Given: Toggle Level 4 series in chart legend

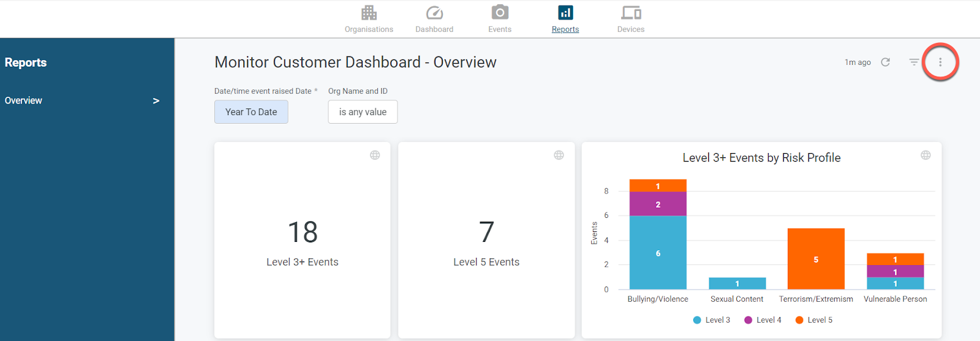Looking at the screenshot, I should point(763,320).
